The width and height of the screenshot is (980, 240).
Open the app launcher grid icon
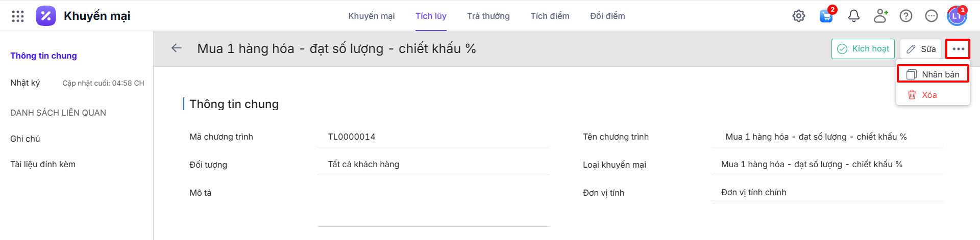tap(18, 16)
